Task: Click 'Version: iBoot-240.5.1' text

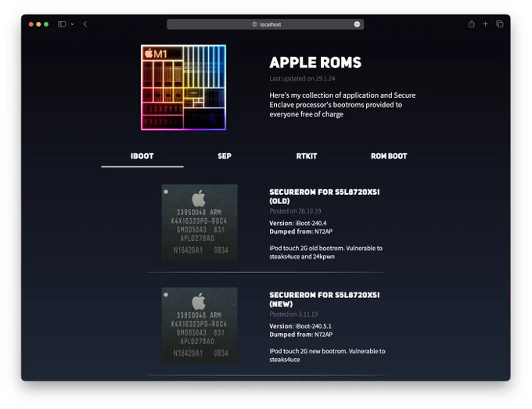Action: [300, 326]
